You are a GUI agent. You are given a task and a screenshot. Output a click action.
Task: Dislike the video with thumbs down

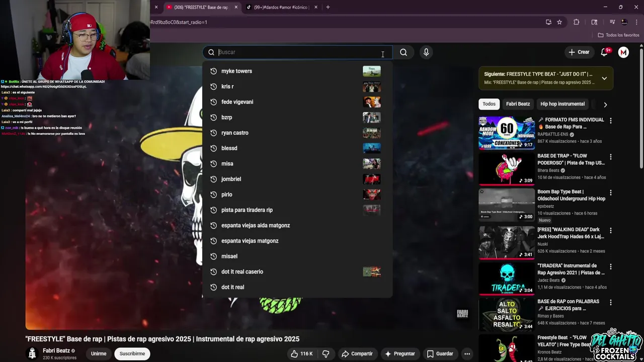(x=326, y=353)
